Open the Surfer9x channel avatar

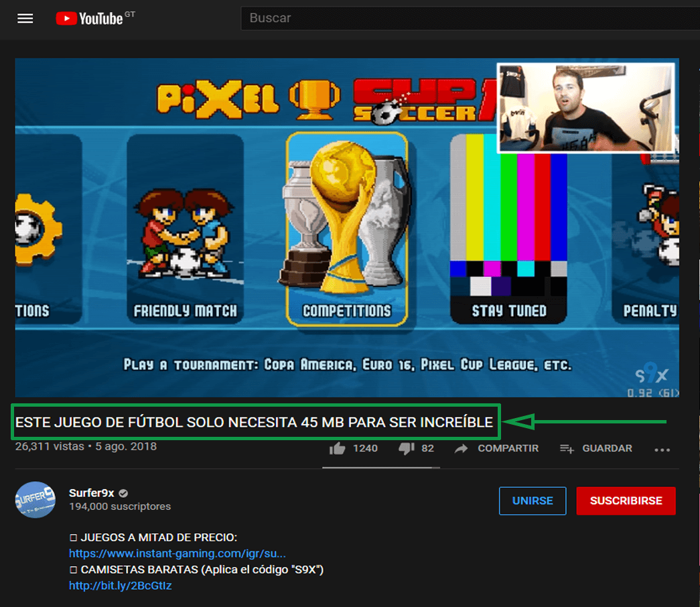(x=36, y=500)
